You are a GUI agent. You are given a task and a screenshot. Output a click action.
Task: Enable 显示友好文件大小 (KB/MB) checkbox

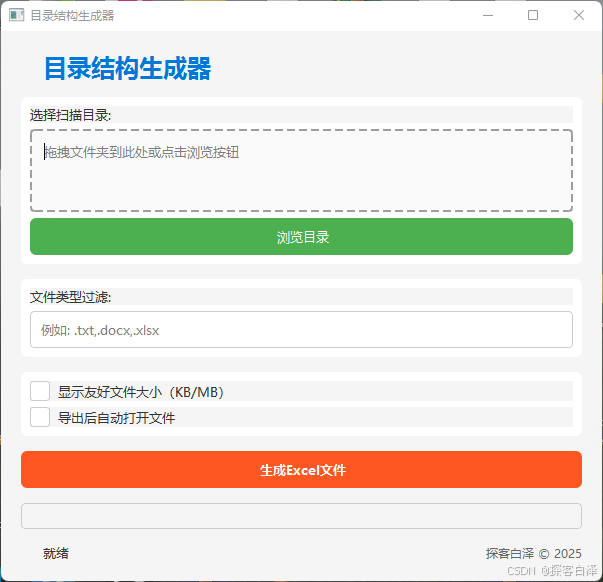40,391
